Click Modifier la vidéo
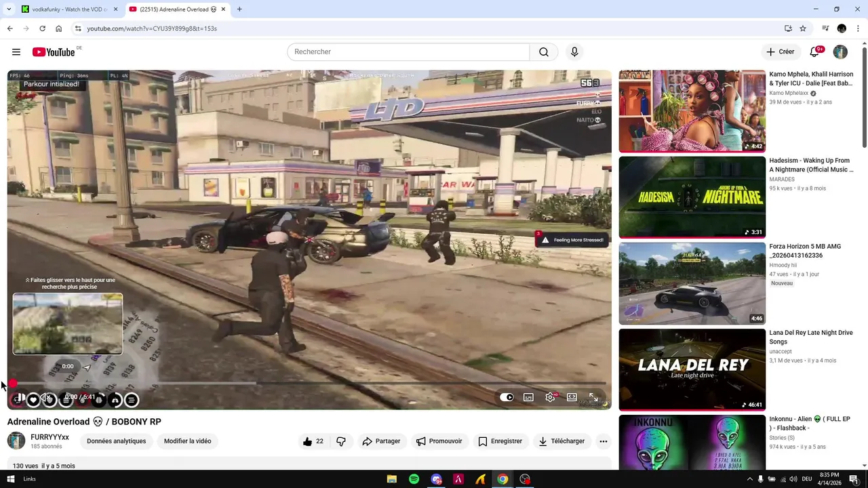Screen dimensions: 868x488 [187, 441]
